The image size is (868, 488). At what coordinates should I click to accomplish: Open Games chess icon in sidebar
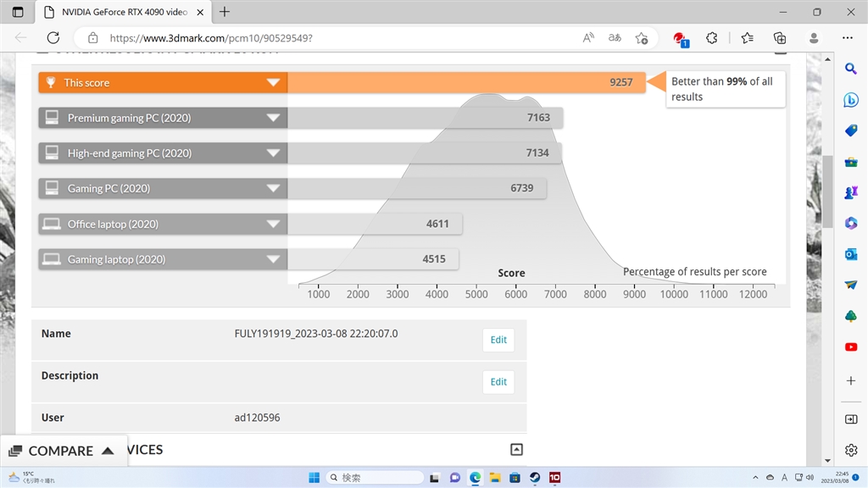coord(851,192)
